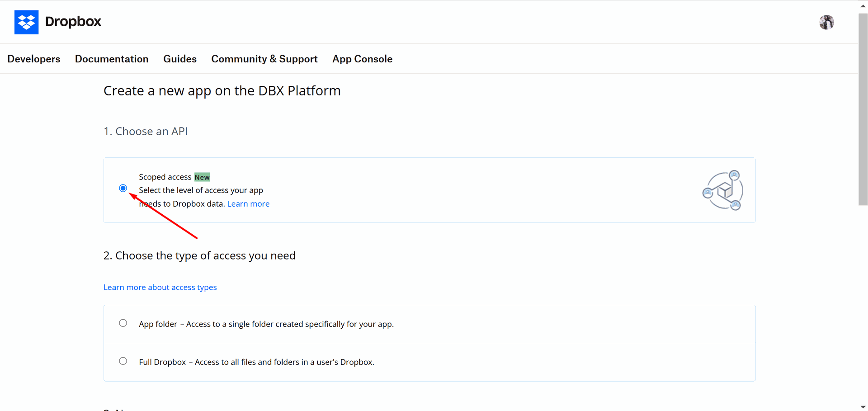Click the '1. Choose an API' heading
This screenshot has height=411, width=868.
[146, 131]
